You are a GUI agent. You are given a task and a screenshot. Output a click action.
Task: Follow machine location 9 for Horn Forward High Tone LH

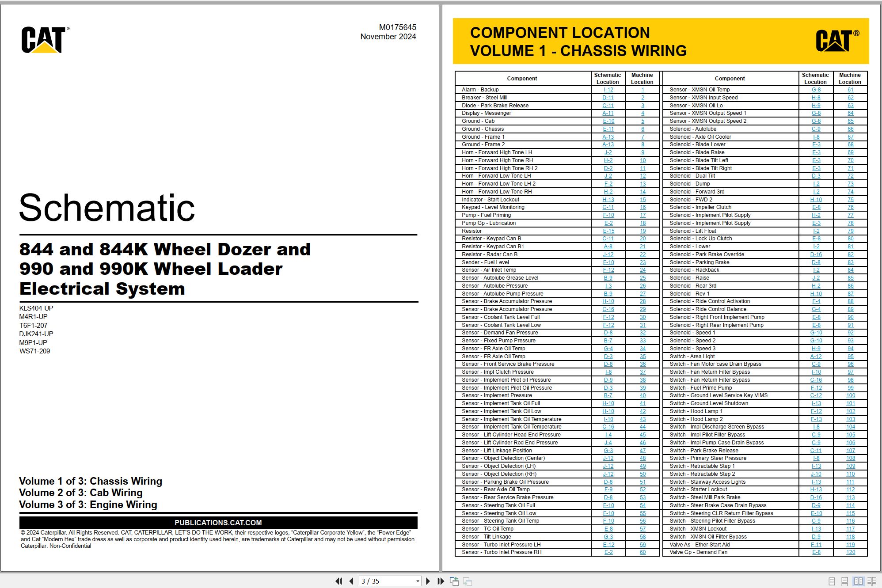(x=642, y=152)
